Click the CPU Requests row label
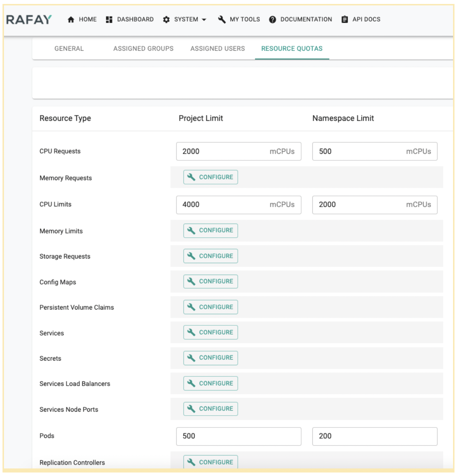457x476 pixels. click(x=60, y=151)
